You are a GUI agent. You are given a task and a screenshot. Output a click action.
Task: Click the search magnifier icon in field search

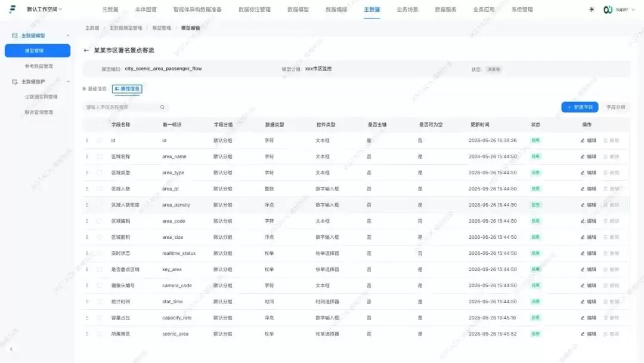tap(162, 107)
